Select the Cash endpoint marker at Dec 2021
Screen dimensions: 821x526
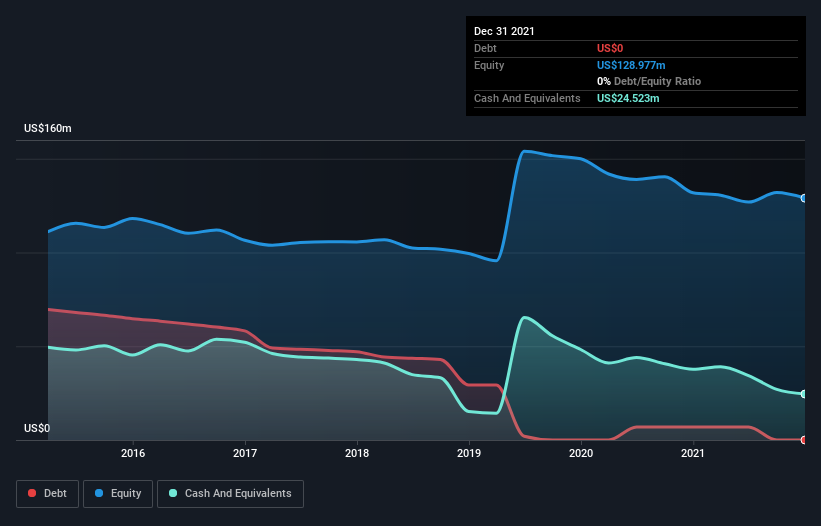pos(804,394)
